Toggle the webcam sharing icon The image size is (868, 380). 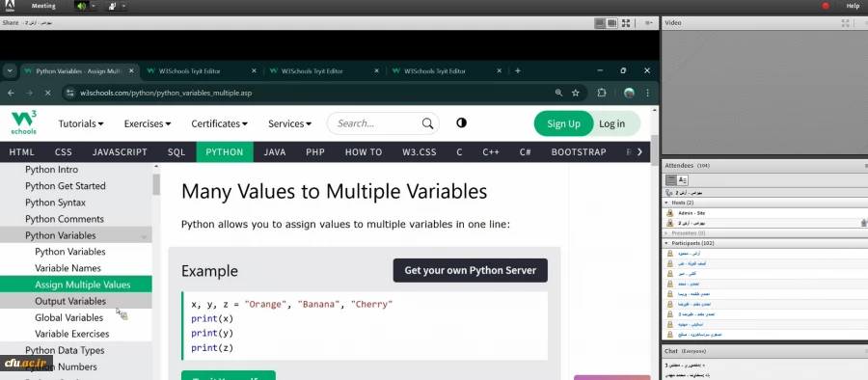click(x=113, y=6)
